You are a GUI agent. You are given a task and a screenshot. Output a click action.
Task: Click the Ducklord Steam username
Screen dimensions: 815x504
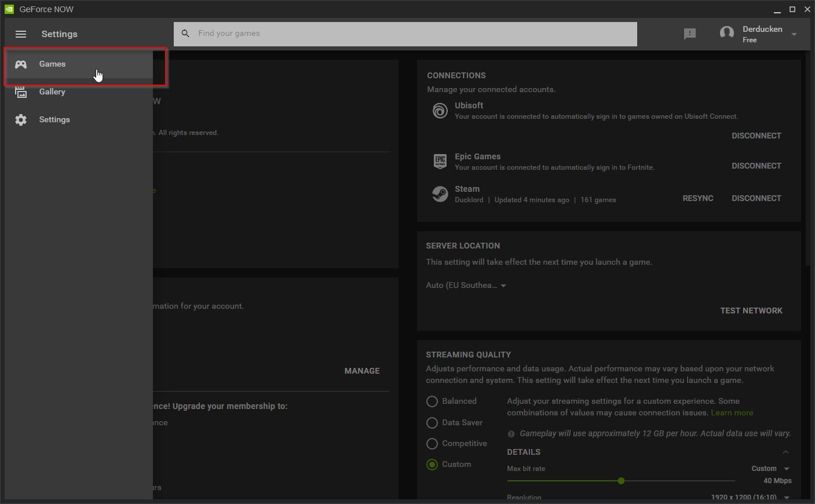point(469,200)
